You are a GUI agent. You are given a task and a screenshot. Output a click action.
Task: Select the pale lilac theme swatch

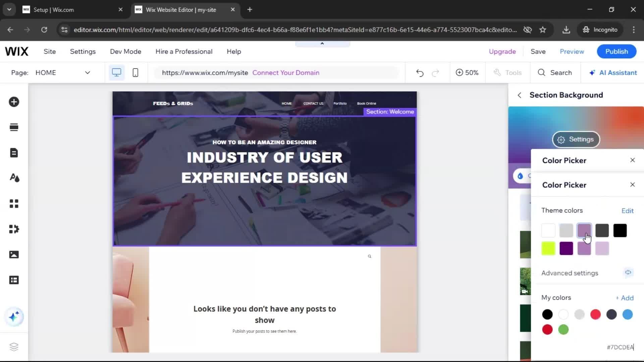[x=602, y=249]
